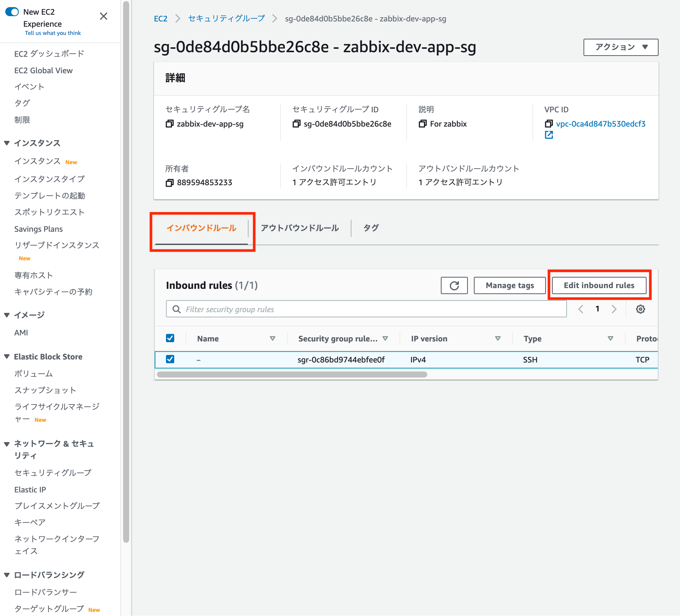Sort by Name column arrow
Viewport: 680px width, 616px height.
273,338
